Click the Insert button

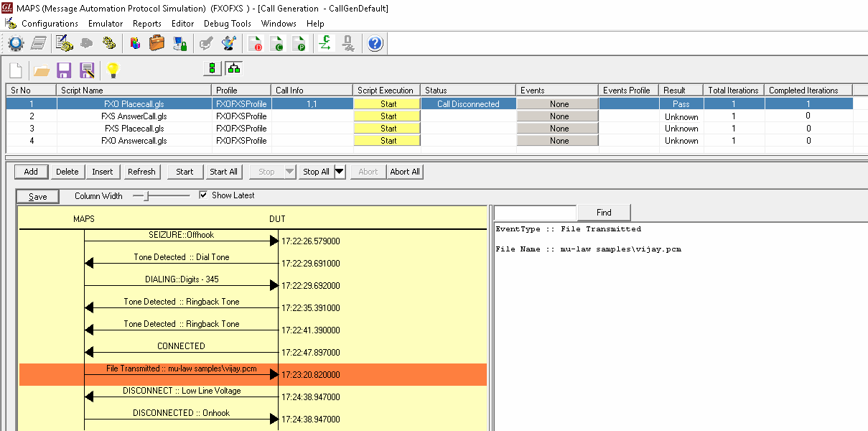103,172
